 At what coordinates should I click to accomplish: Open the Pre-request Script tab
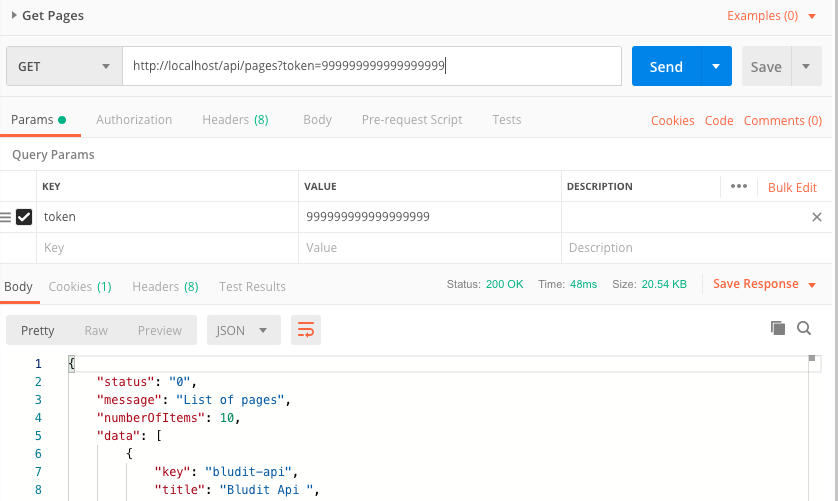coord(412,120)
